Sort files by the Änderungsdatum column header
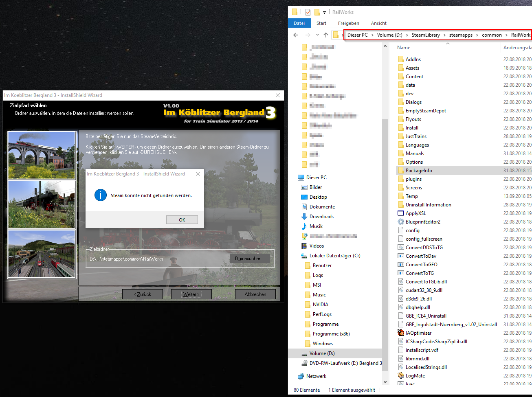532x397 pixels. [517, 48]
